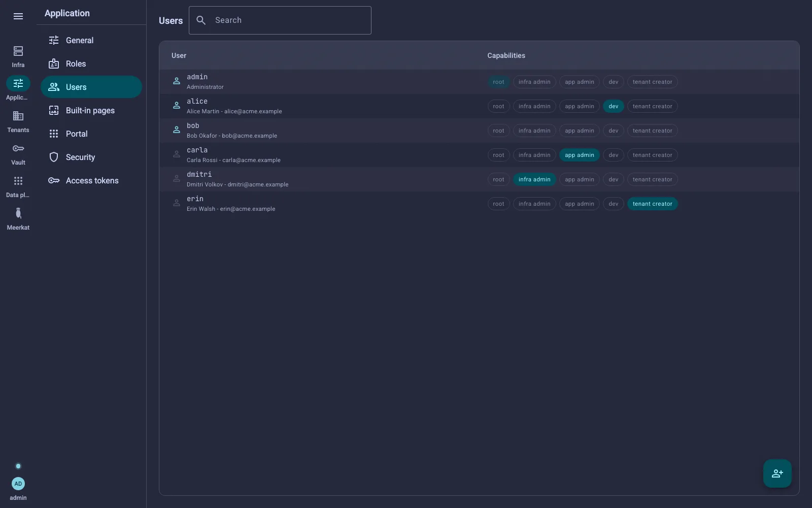Open the Security menu item
The image size is (812, 508).
91,157
